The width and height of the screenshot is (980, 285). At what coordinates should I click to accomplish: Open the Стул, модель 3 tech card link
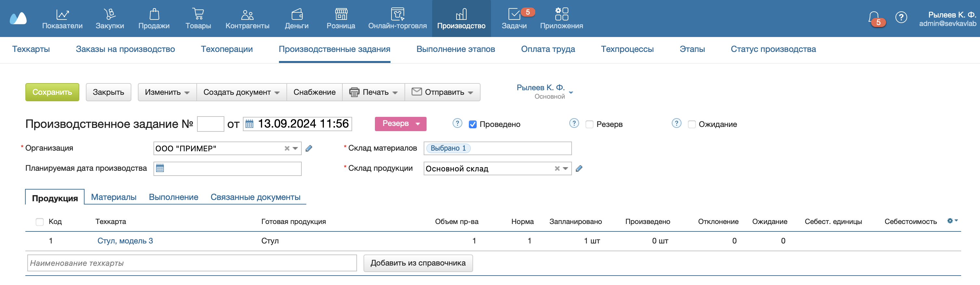pos(125,241)
